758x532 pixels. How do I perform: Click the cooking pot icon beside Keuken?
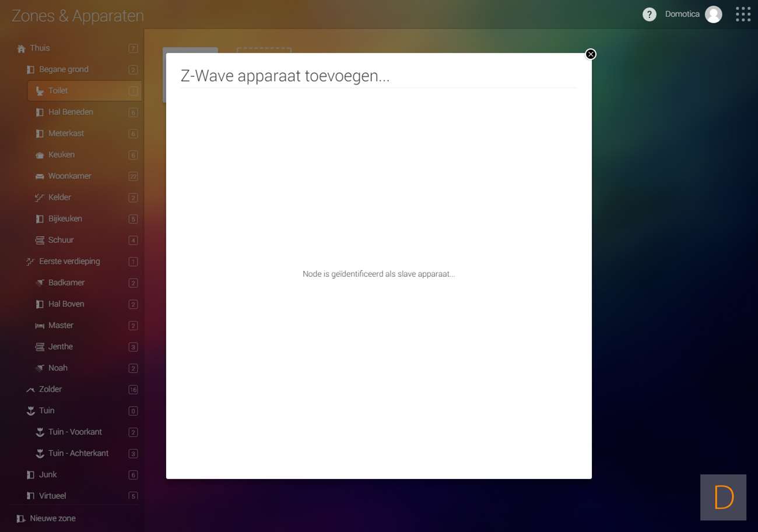click(x=40, y=155)
